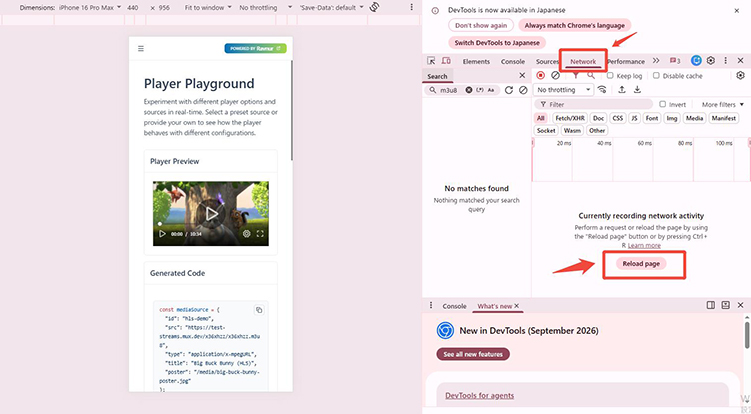Open drawer three-dot menu beside Console
This screenshot has height=414, width=751.
(x=431, y=305)
